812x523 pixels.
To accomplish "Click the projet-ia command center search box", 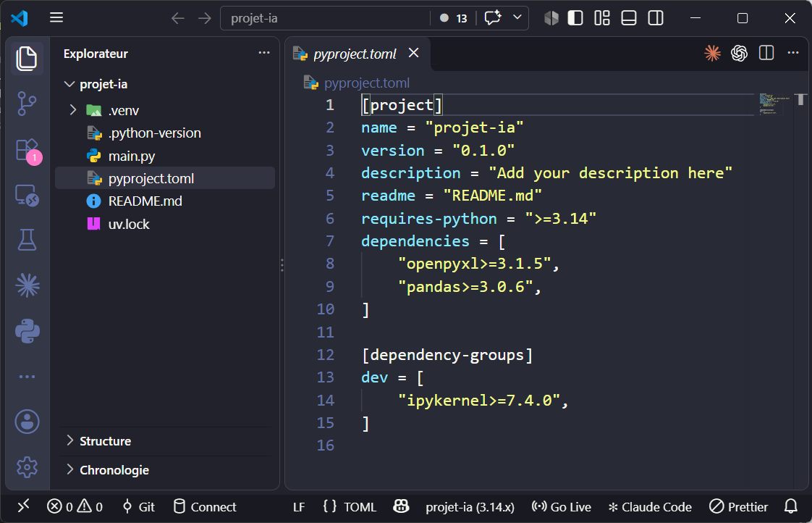I will coord(325,18).
